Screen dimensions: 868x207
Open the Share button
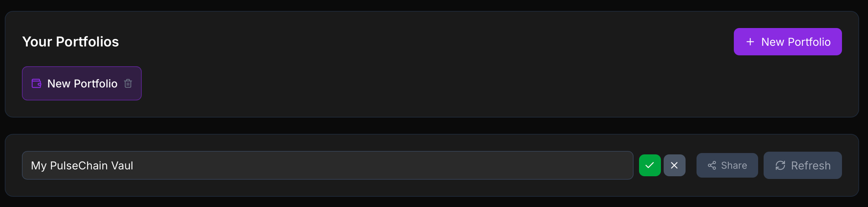(727, 165)
